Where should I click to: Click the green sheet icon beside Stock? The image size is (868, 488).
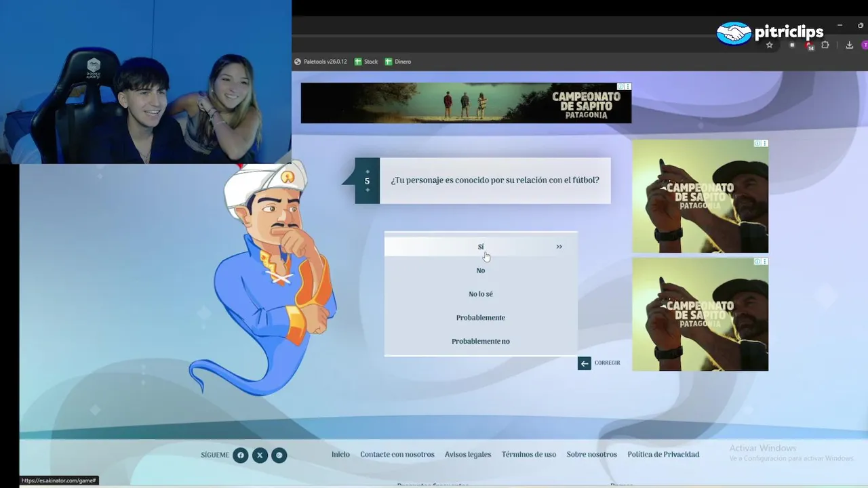[358, 62]
